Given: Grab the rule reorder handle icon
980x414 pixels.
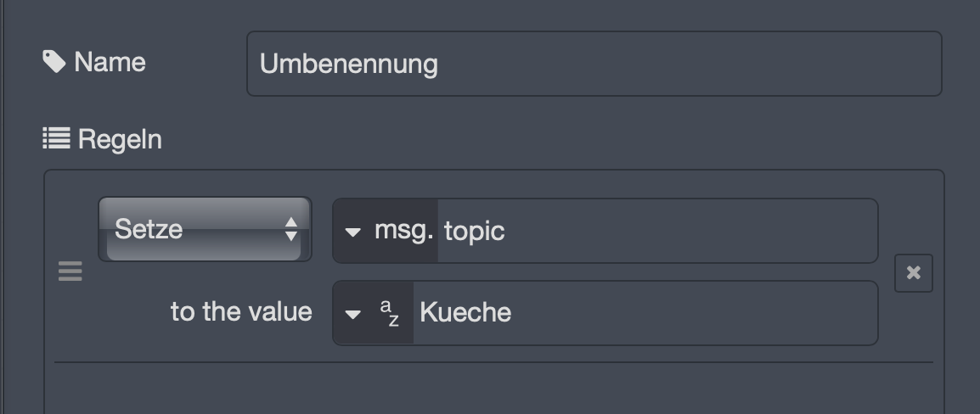Looking at the screenshot, I should click(70, 271).
